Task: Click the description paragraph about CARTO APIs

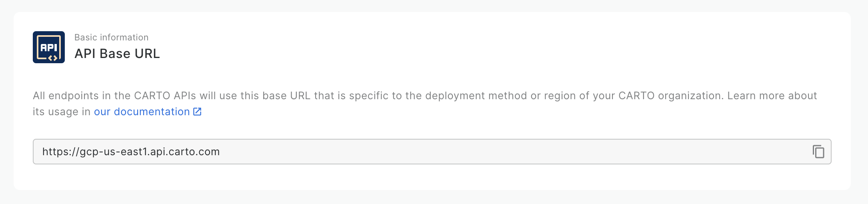Action: (x=425, y=104)
